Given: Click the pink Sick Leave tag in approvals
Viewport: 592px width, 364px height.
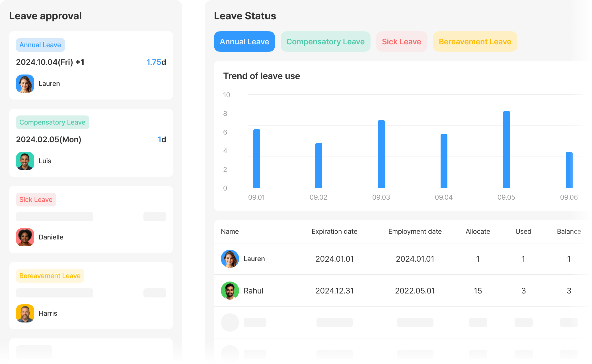Looking at the screenshot, I should tap(36, 200).
